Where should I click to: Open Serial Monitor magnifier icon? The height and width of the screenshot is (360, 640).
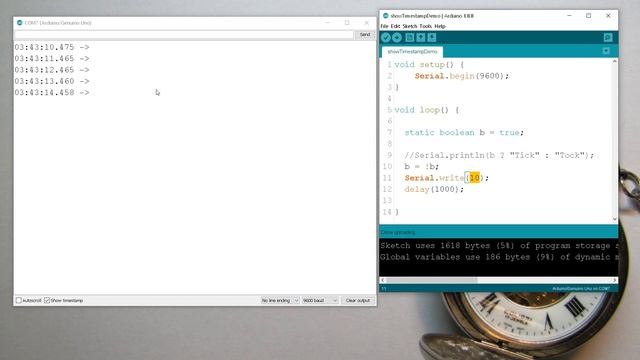coord(608,38)
